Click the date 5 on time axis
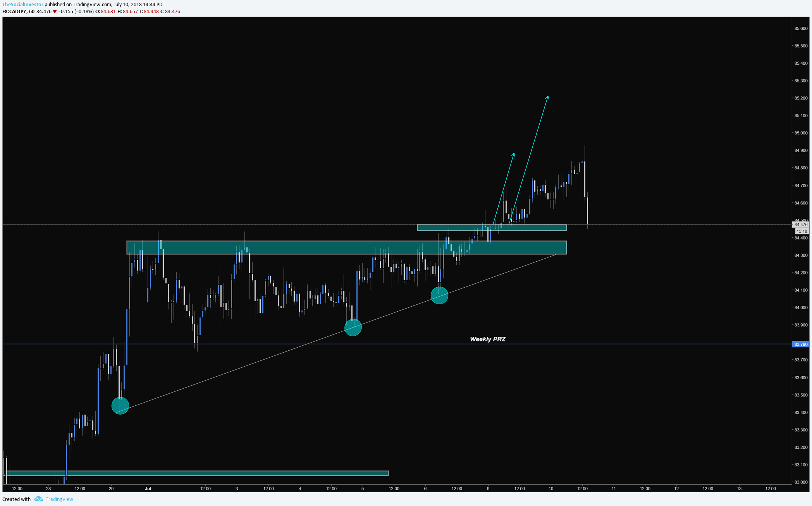Image resolution: width=812 pixels, height=506 pixels. click(x=363, y=489)
